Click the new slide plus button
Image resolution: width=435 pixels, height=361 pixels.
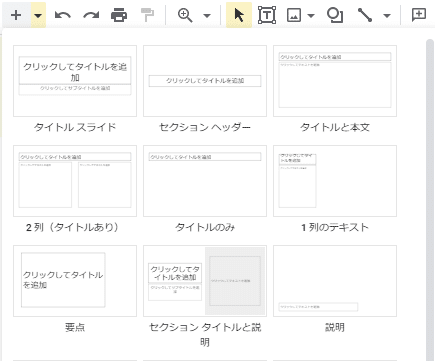coord(16,15)
